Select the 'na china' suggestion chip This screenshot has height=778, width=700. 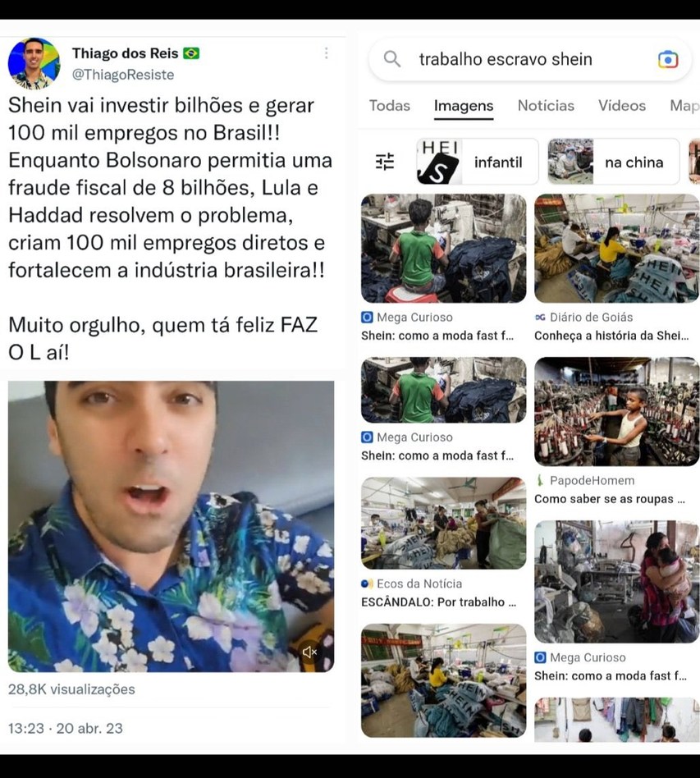(x=614, y=162)
